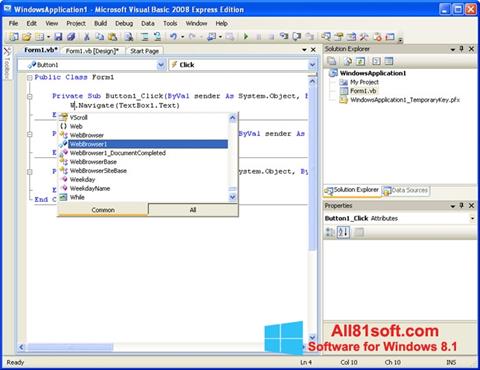Click the Save floppy disk icon

click(58, 37)
